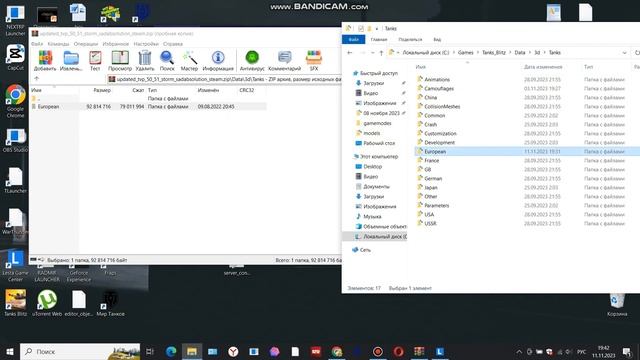Open Opera browser from taskbar
Viewport: 640px width, 360px height.
pos(398,351)
